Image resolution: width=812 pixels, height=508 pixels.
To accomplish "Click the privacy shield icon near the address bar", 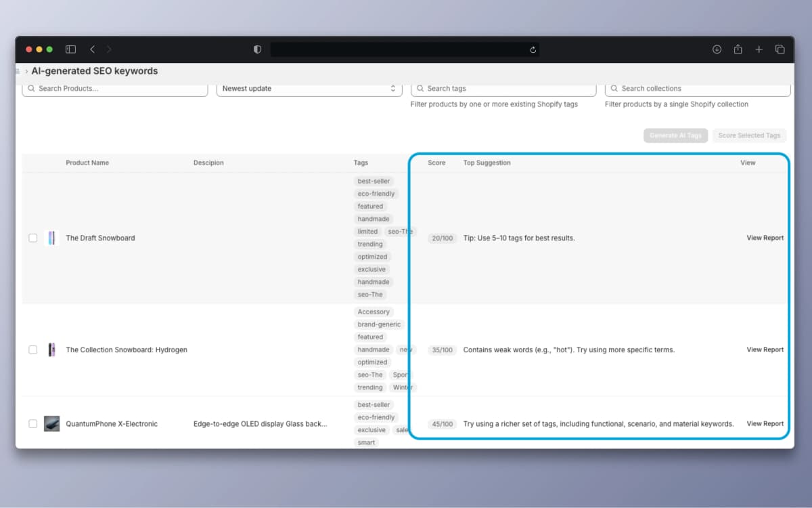I will click(x=256, y=49).
